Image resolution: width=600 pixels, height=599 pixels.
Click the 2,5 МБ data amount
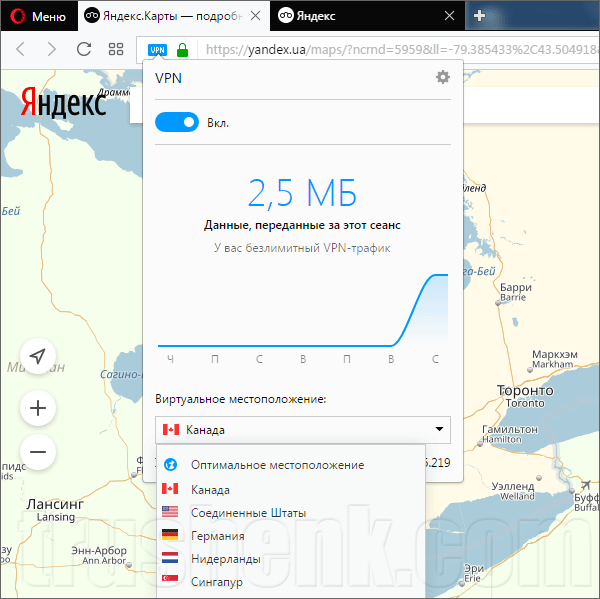point(302,193)
